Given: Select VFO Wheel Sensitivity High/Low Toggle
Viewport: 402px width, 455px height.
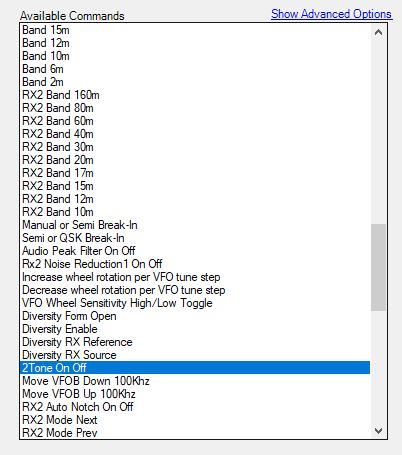Looking at the screenshot, I should click(x=195, y=303).
